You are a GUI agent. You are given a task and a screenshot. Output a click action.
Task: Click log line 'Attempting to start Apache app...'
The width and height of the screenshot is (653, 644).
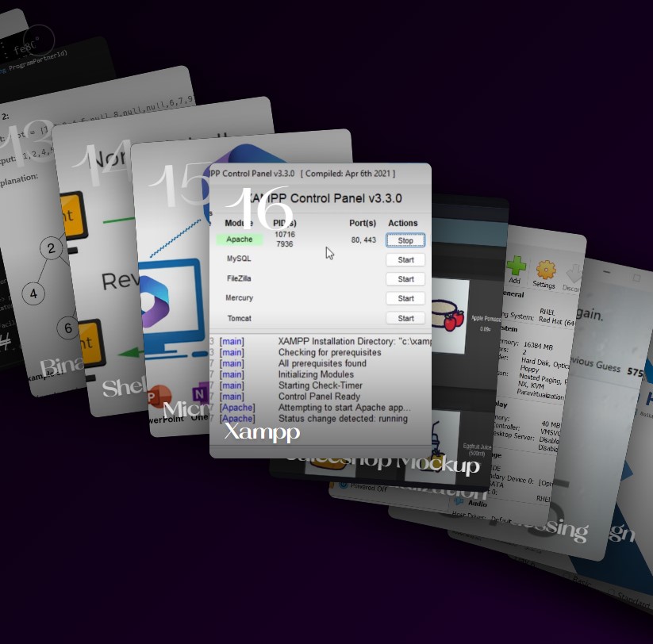[x=344, y=408]
